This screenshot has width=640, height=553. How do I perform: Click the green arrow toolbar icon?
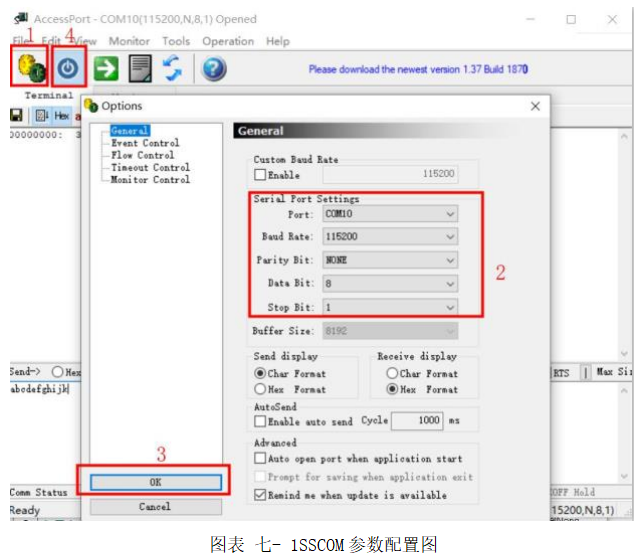(x=106, y=68)
